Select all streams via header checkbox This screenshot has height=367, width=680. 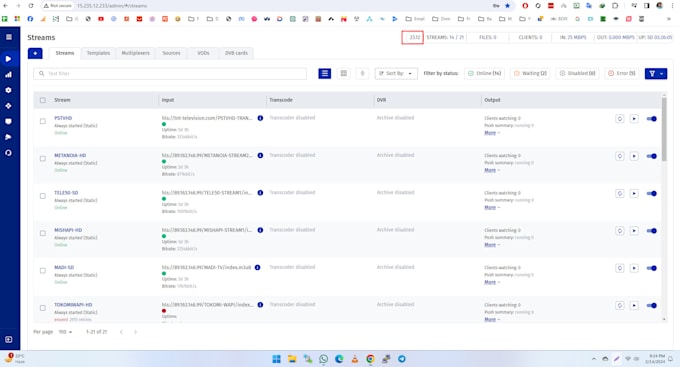[x=42, y=100]
